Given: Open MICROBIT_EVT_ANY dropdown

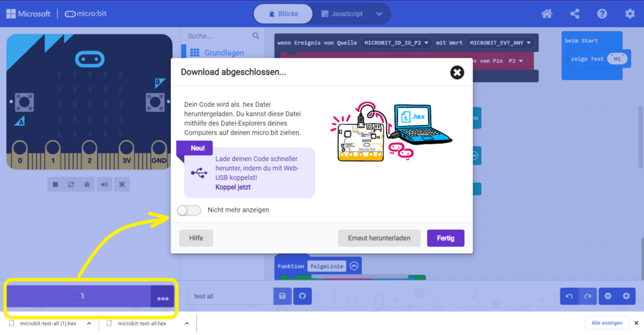Looking at the screenshot, I should 499,43.
